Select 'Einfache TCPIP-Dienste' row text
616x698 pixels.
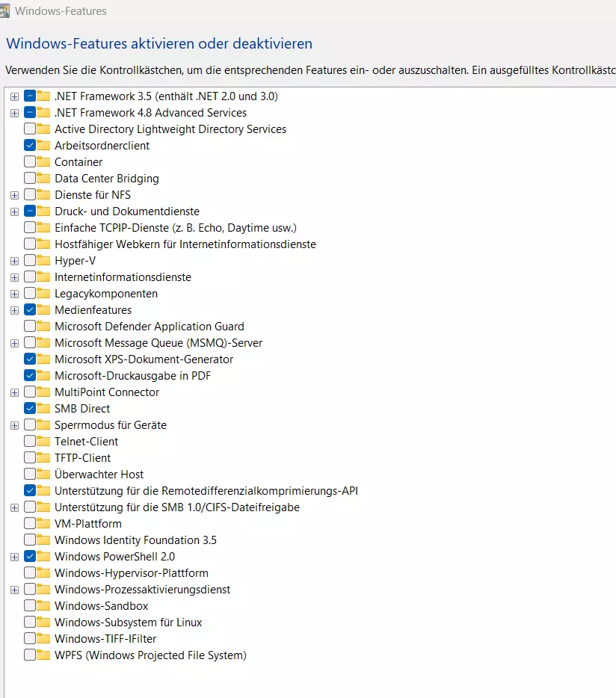(176, 228)
